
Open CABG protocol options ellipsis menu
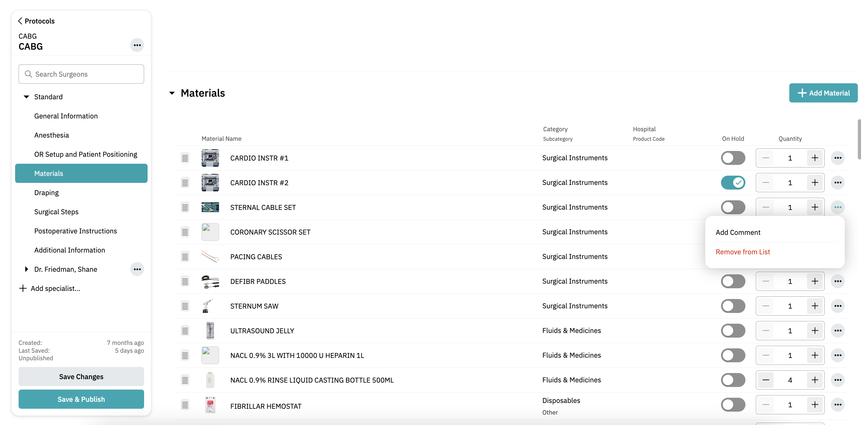click(137, 45)
